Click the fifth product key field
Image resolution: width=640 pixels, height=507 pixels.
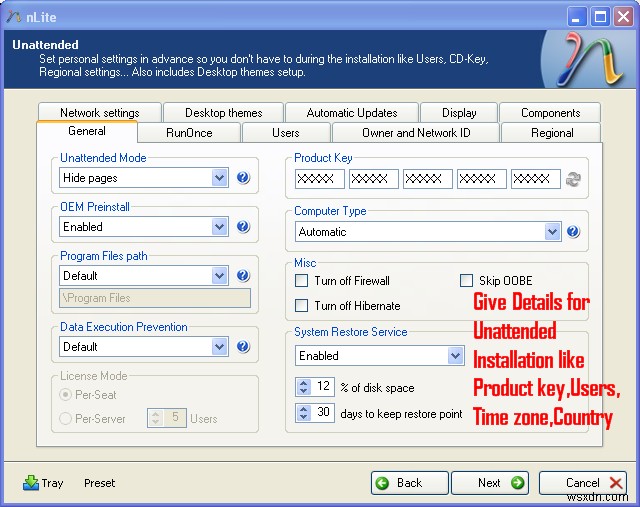[536, 179]
